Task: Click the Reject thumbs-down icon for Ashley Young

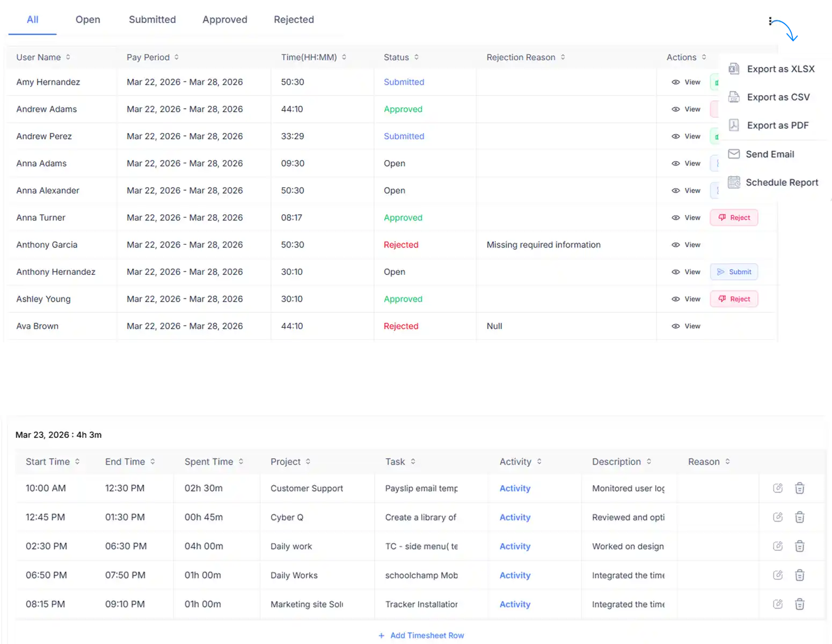Action: (x=722, y=299)
